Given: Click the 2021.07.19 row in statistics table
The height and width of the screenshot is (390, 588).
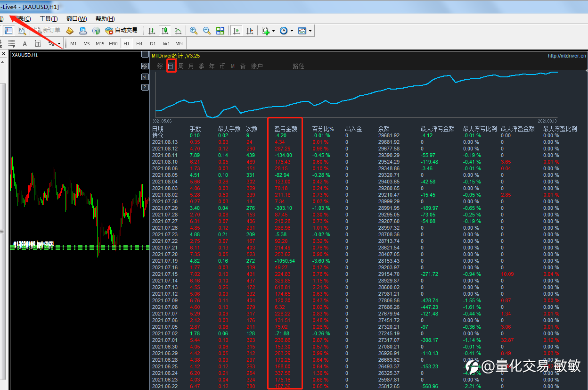Looking at the screenshot, I should [x=164, y=261].
